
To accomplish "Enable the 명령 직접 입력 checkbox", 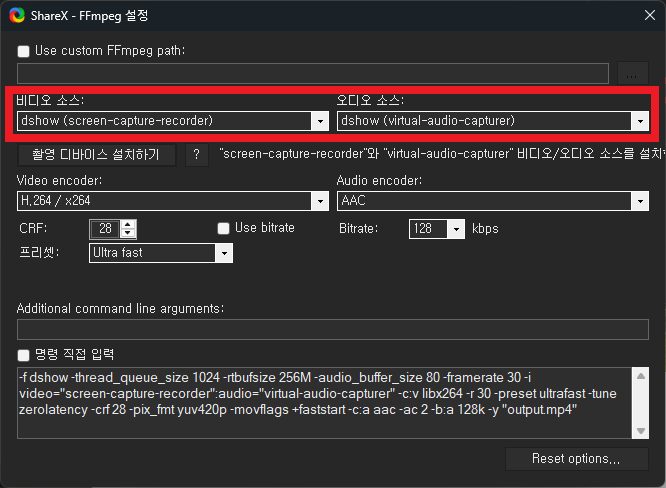I will (23, 355).
